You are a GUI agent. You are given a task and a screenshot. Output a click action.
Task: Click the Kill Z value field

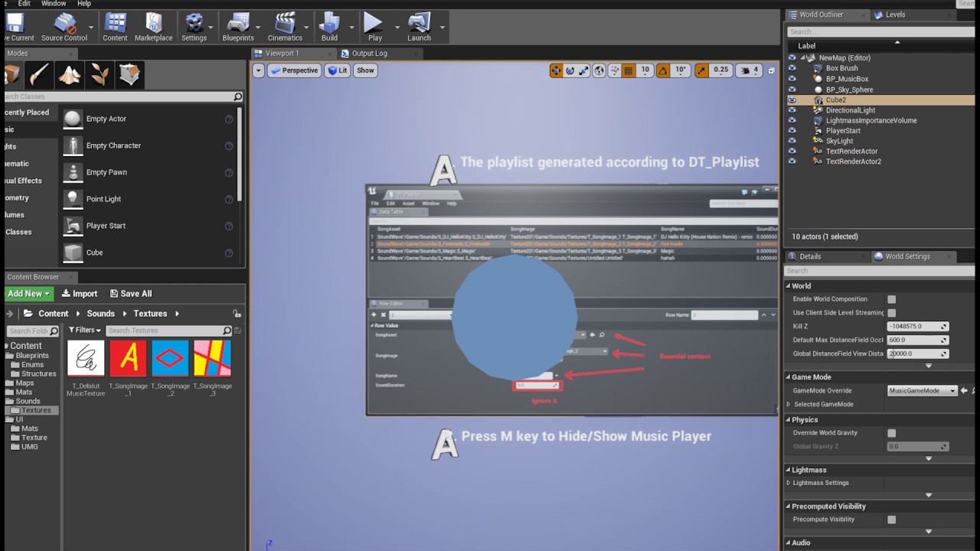coord(918,326)
